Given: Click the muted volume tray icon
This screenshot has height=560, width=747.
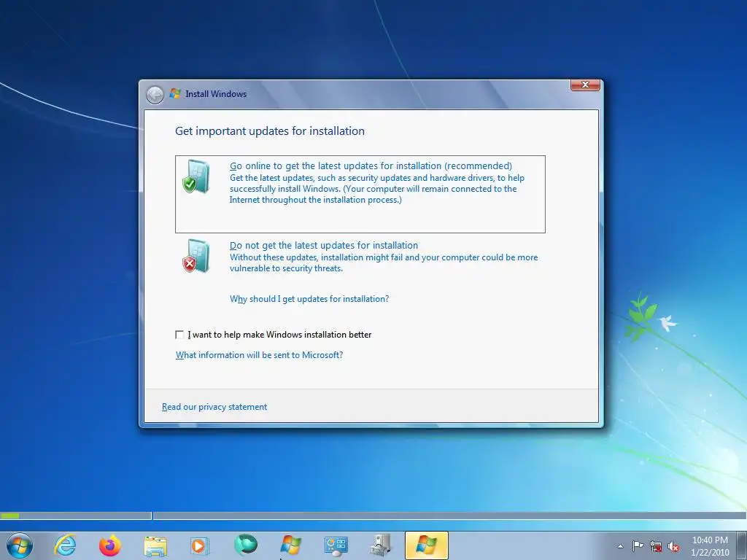Looking at the screenshot, I should [673, 546].
